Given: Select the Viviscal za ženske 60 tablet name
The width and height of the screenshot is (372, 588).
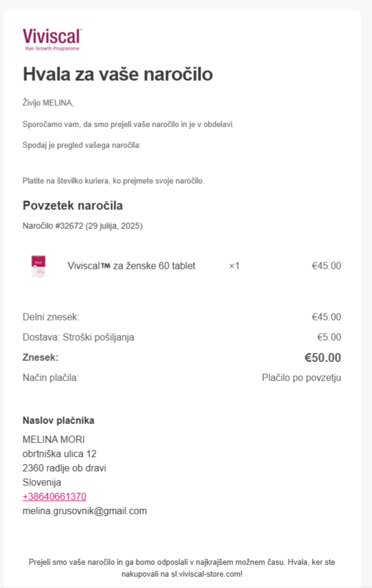Looking at the screenshot, I should pyautogui.click(x=131, y=266).
